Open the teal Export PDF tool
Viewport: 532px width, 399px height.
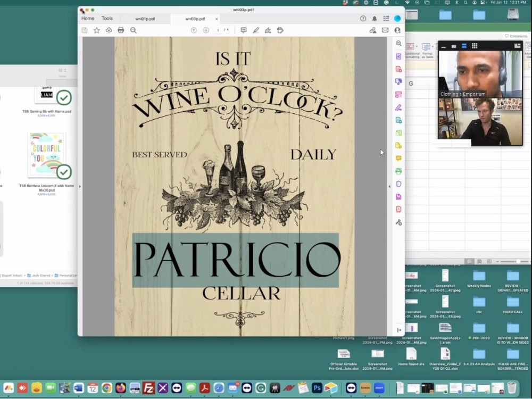(x=398, y=120)
